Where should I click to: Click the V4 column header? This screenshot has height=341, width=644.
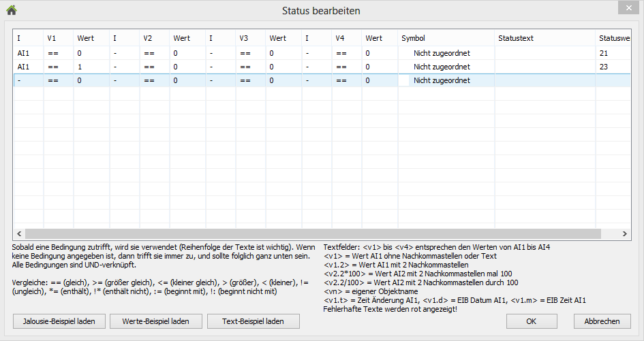tap(347, 38)
